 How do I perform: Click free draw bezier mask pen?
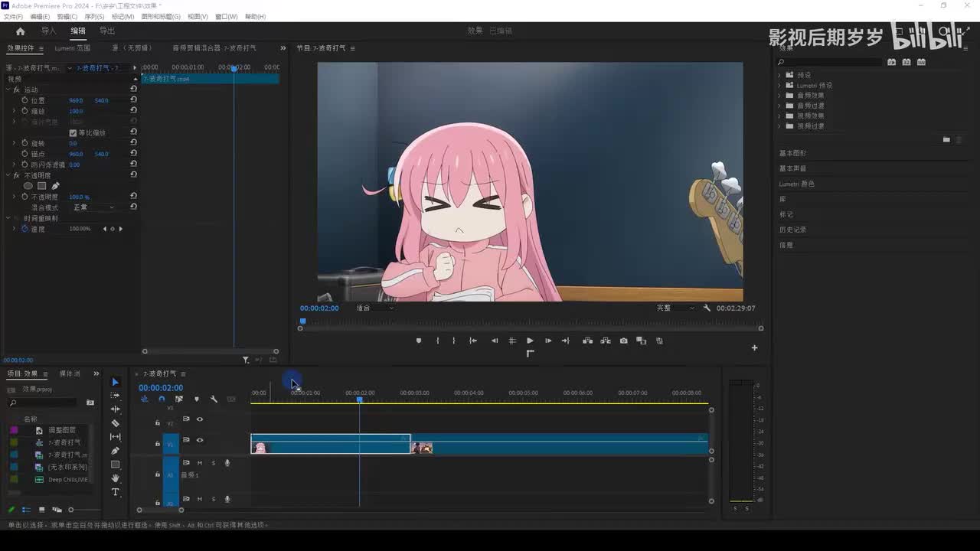[55, 186]
